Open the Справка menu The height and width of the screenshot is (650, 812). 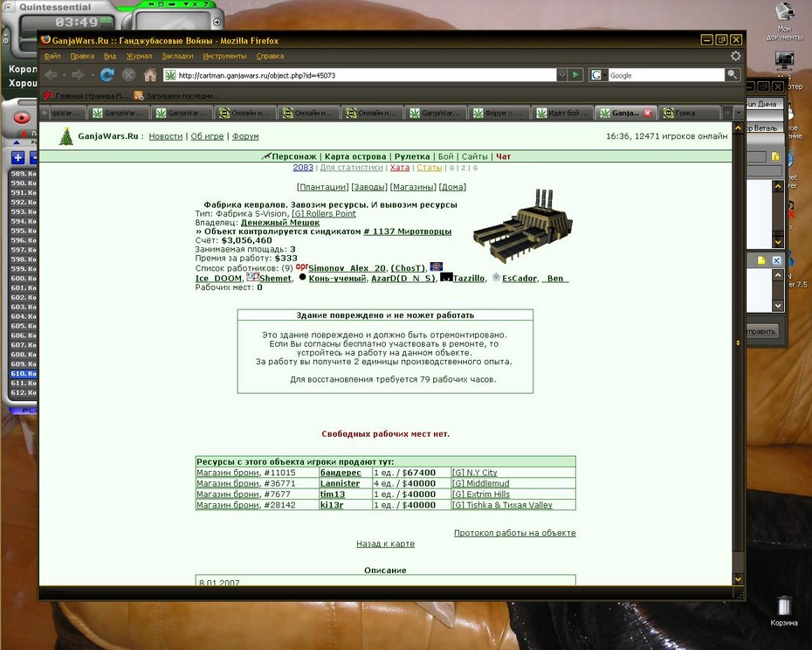(270, 56)
